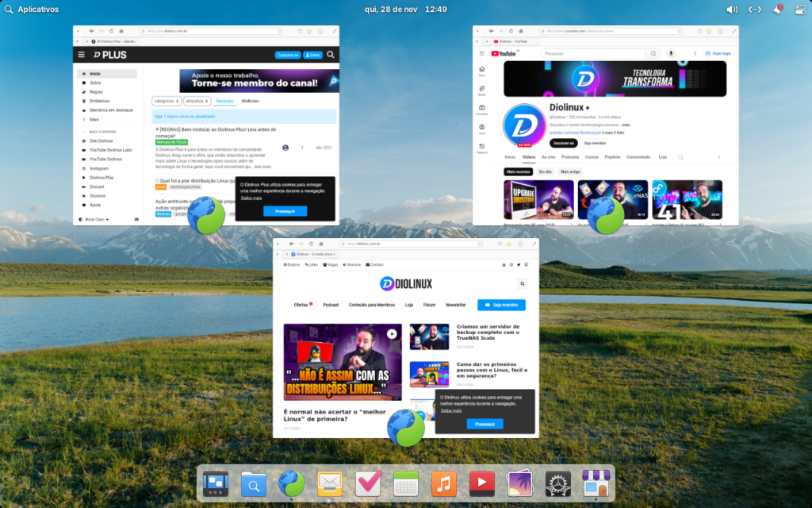Click Prosseguir in Diolinux Plus cookie notice

(285, 211)
